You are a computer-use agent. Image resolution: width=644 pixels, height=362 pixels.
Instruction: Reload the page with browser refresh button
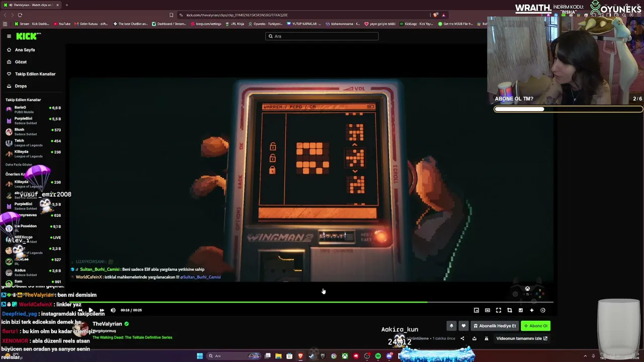pyautogui.click(x=20, y=15)
